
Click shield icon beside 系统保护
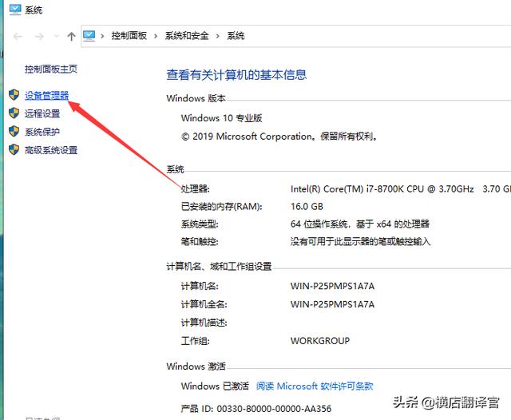click(14, 131)
